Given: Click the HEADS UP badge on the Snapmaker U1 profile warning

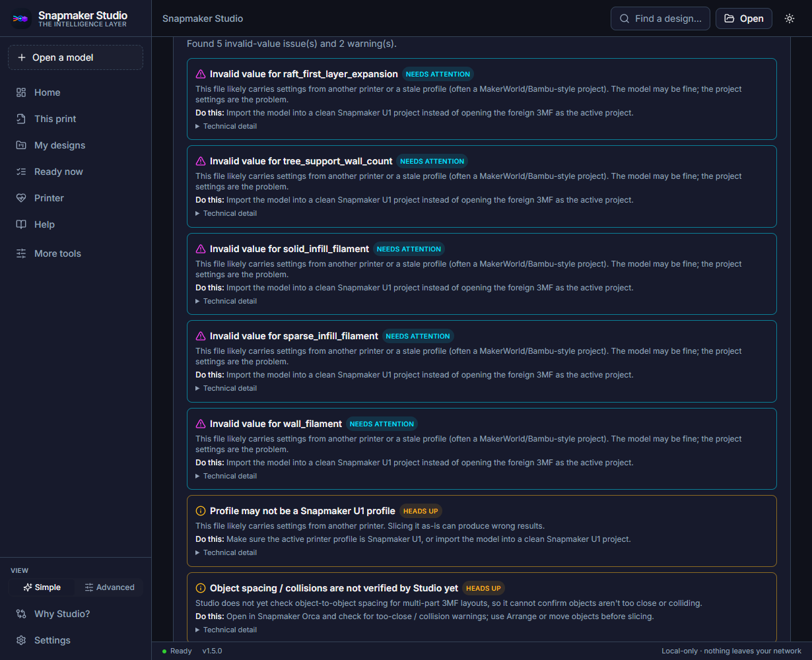Looking at the screenshot, I should (x=421, y=511).
